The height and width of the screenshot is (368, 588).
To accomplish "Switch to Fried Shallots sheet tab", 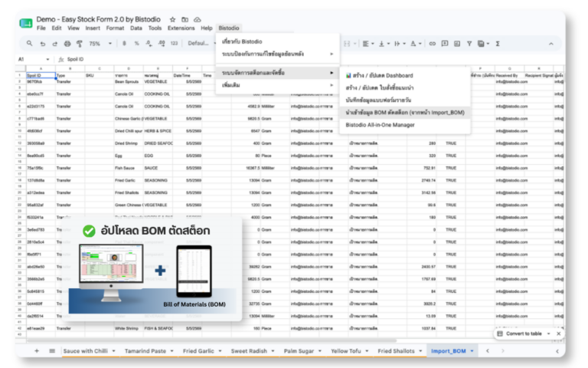I will pos(396,350).
